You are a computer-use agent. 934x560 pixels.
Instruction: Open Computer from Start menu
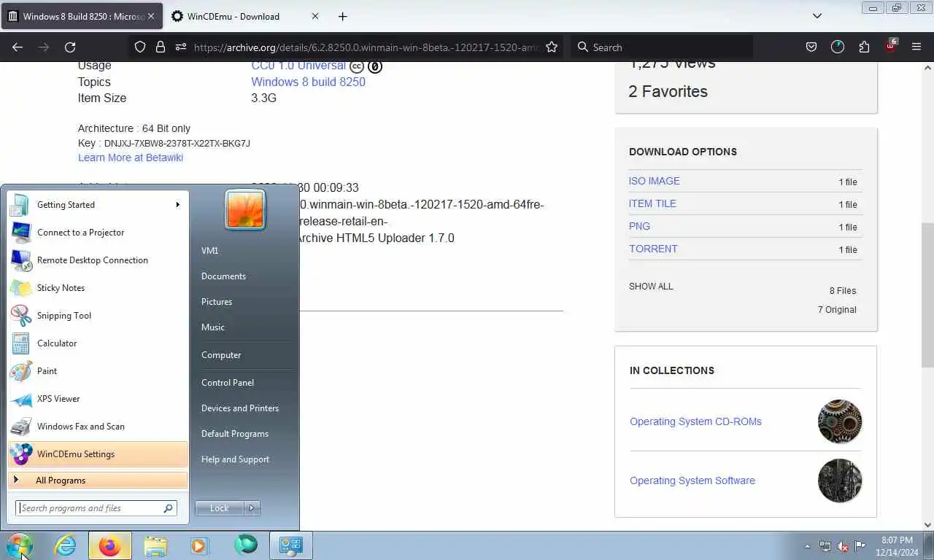pos(221,355)
